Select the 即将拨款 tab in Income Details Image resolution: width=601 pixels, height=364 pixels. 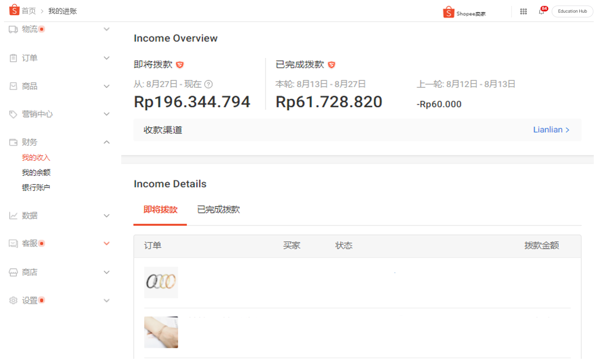(x=160, y=209)
